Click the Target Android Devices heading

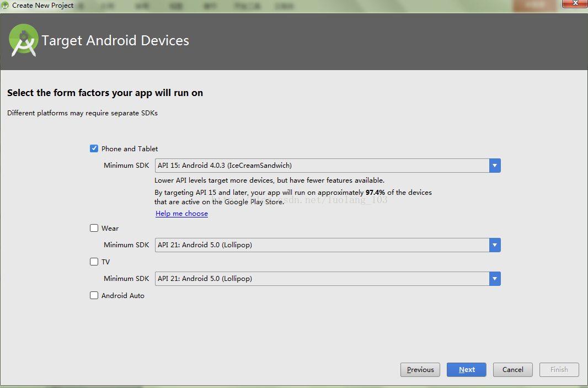pos(115,40)
